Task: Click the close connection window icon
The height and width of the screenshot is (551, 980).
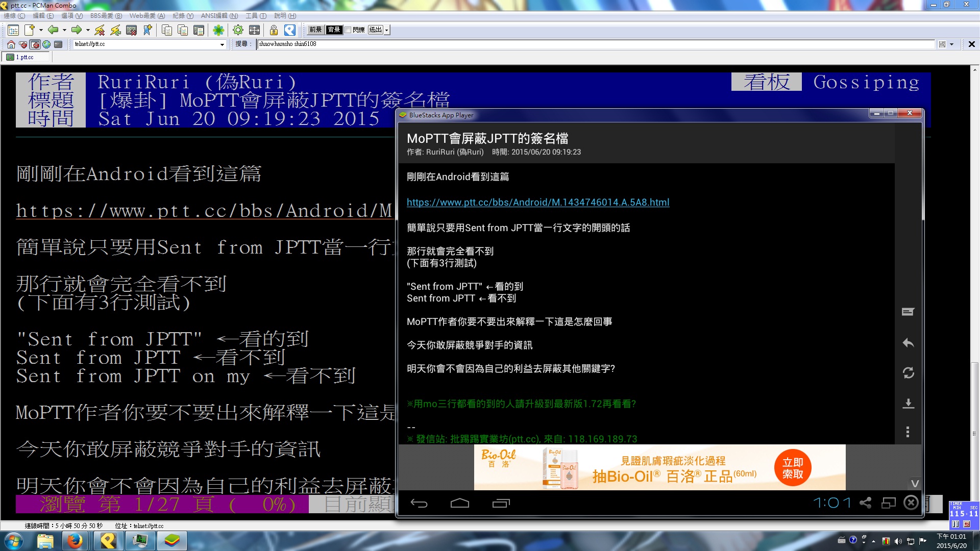Action: pyautogui.click(x=131, y=30)
